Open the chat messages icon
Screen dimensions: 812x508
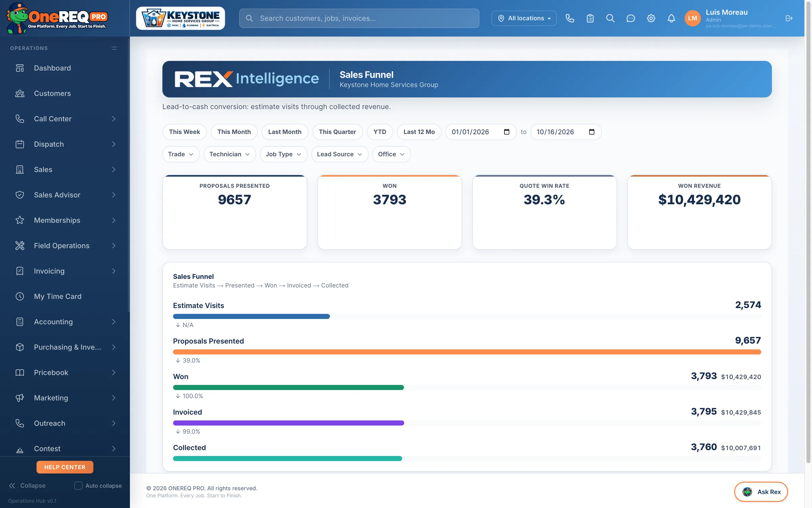pos(631,18)
